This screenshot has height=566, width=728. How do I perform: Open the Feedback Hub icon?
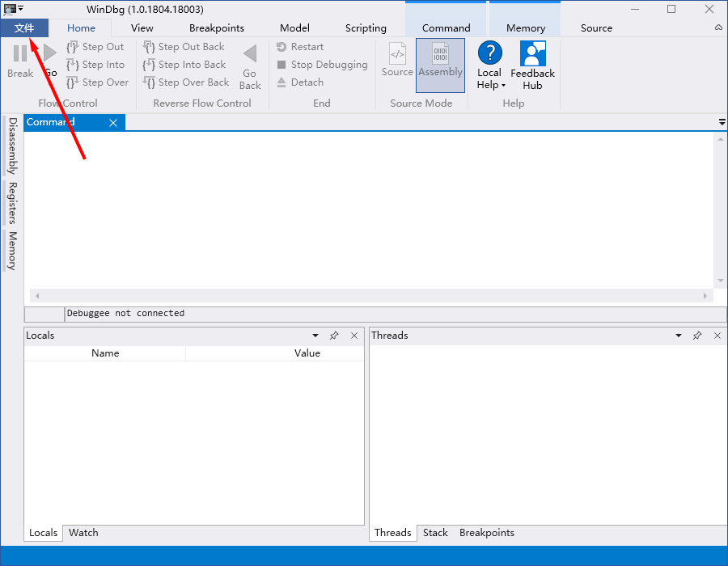coord(532,54)
